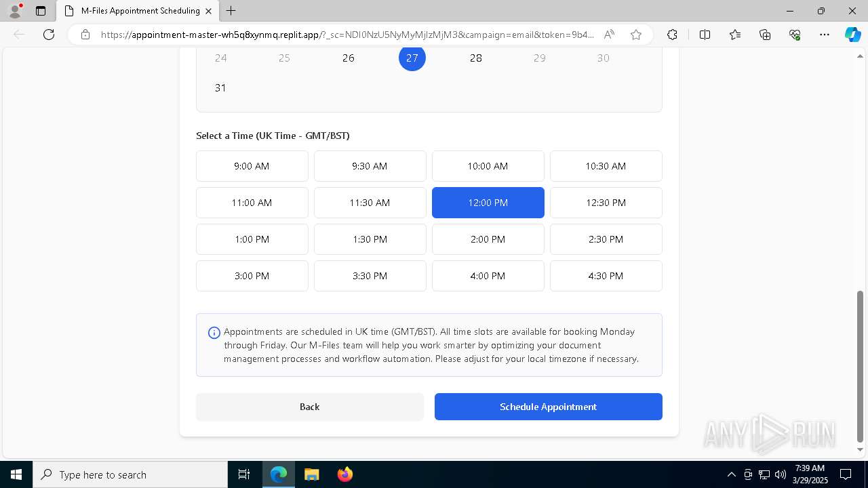Choose the 10:30 AM time slot

click(x=606, y=166)
